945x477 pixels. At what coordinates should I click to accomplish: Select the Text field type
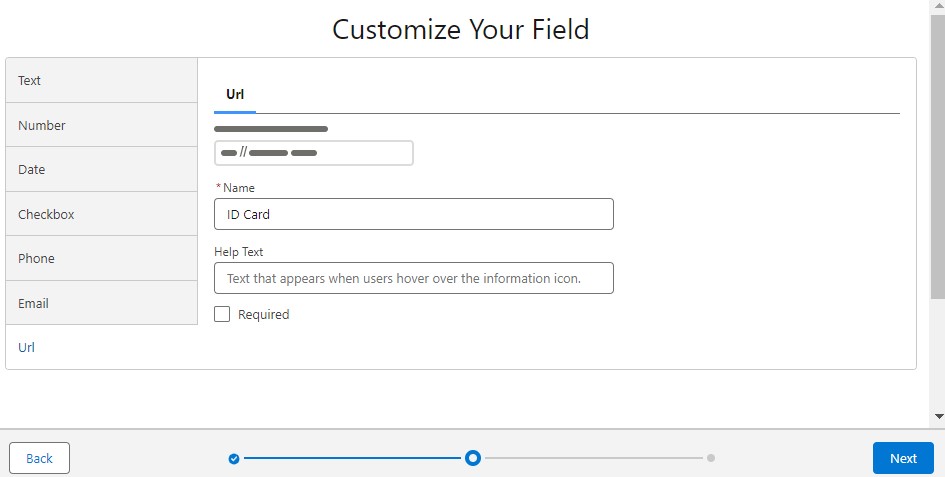pyautogui.click(x=101, y=81)
